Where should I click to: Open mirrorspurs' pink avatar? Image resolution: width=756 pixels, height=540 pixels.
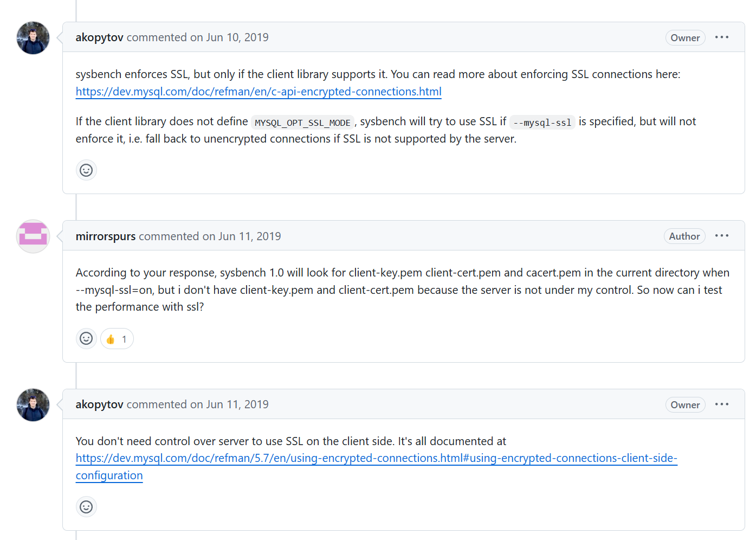pos(33,236)
